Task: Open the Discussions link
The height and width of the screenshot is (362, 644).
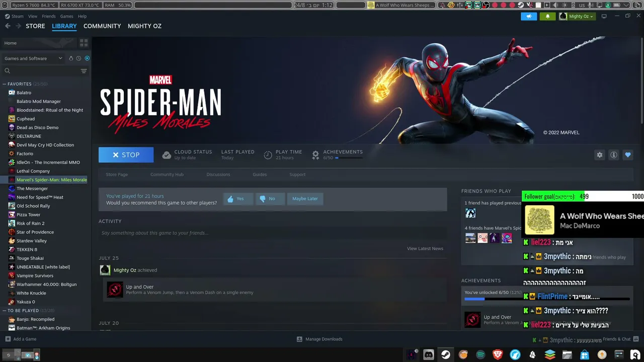Action: click(x=218, y=174)
